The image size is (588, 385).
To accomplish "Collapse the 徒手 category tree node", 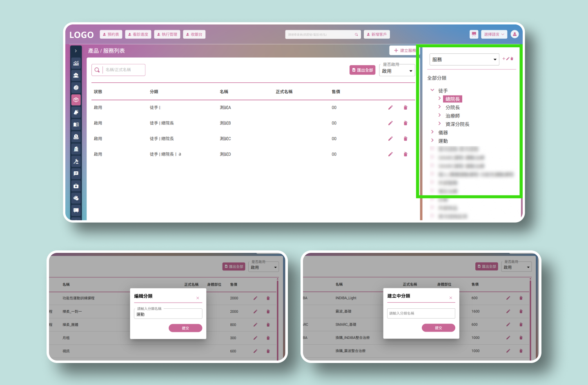I will [432, 90].
